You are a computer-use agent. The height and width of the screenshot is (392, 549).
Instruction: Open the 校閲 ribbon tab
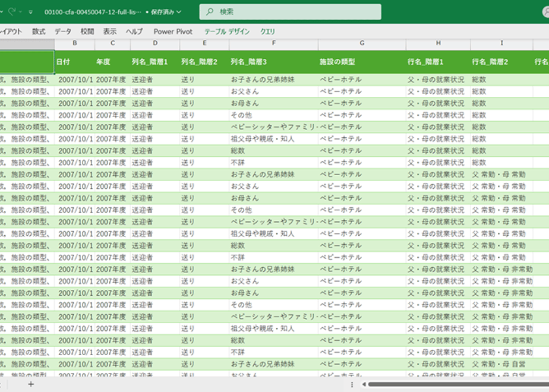87,31
